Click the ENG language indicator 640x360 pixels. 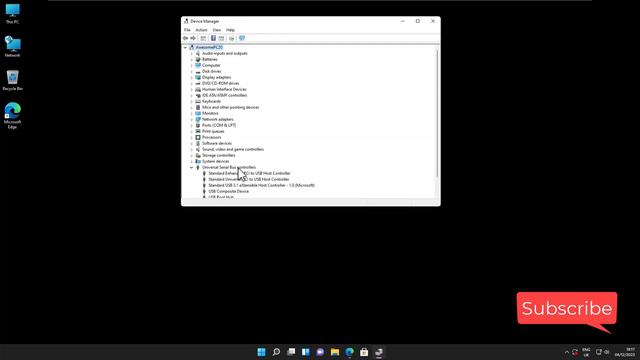point(586,352)
